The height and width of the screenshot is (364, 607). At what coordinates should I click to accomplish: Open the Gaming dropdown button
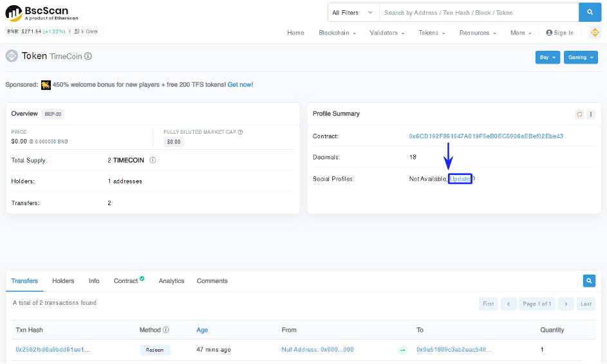pos(581,57)
